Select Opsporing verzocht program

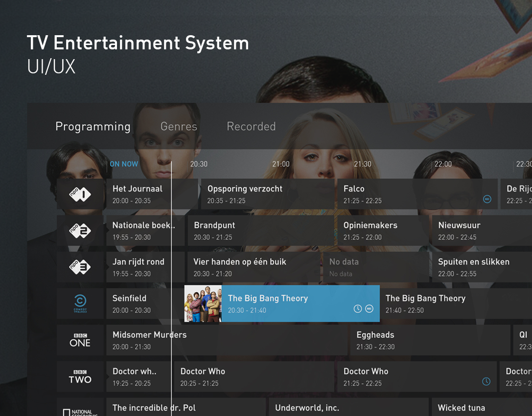tap(268, 194)
